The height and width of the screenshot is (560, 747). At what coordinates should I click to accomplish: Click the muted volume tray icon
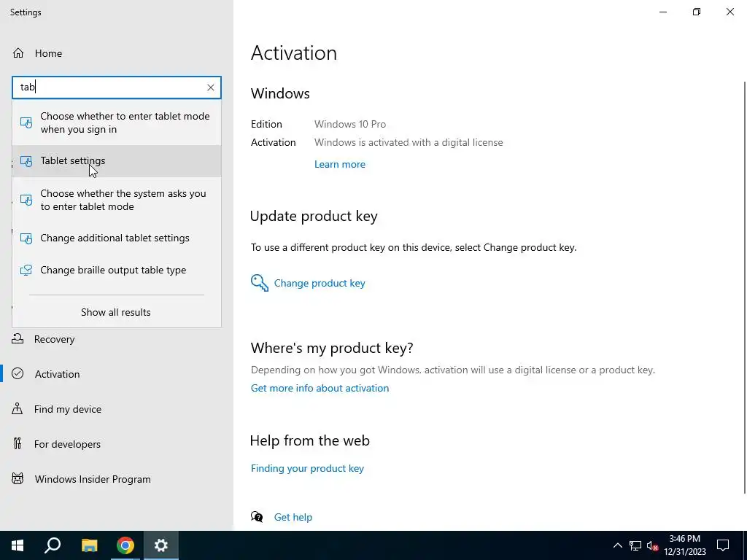(x=653, y=545)
